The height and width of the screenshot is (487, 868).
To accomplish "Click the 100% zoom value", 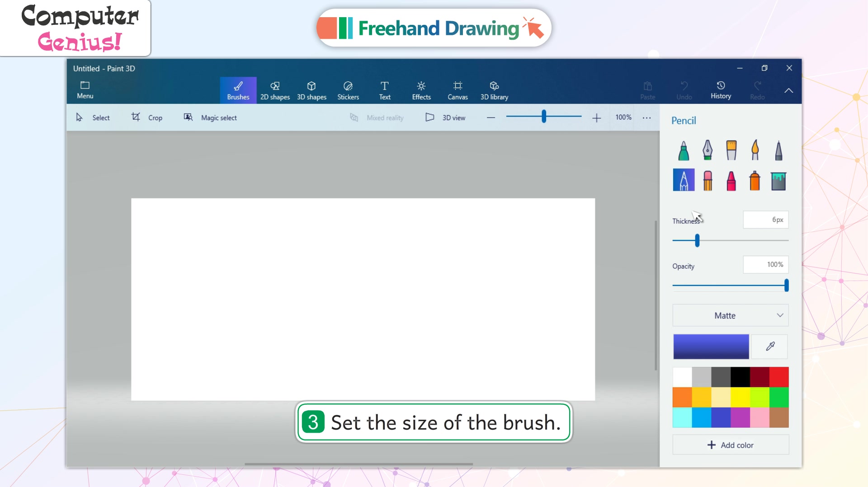I will point(623,117).
